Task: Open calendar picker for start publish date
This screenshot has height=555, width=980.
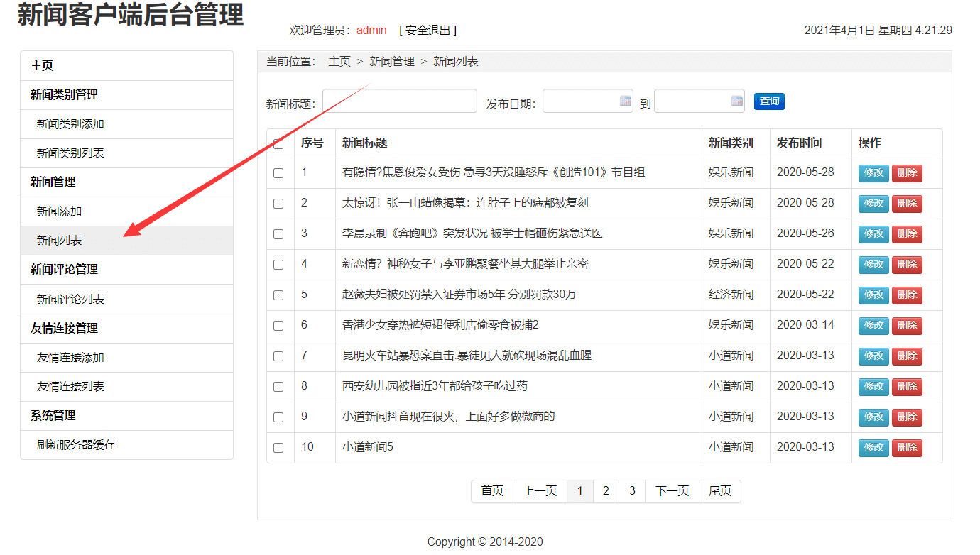Action: coord(625,101)
